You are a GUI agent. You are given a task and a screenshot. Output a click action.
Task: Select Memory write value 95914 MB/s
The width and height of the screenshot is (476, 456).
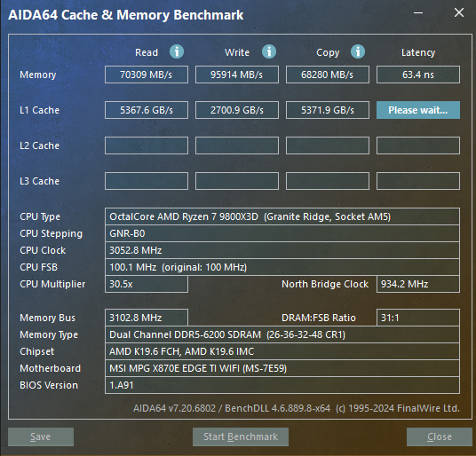[x=237, y=75]
